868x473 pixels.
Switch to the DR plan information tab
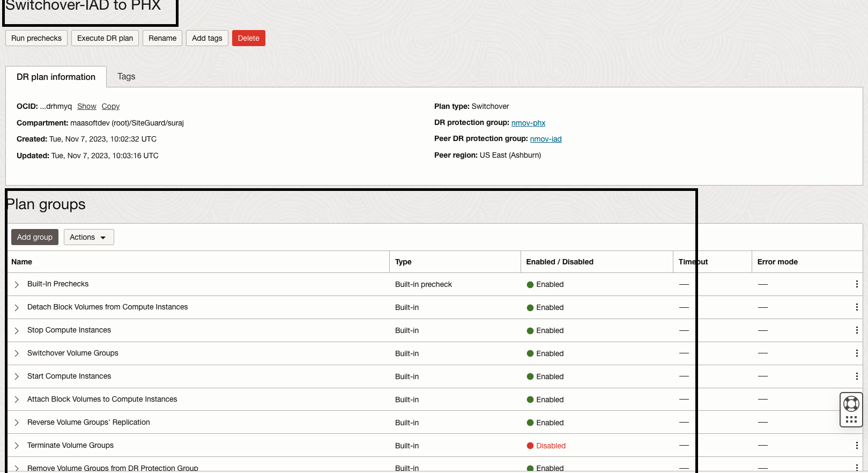[x=56, y=77]
